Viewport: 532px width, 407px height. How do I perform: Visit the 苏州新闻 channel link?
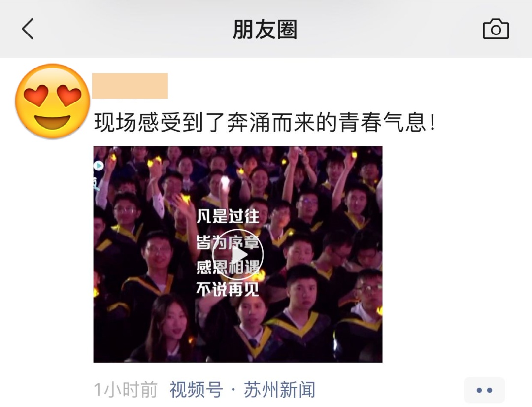click(279, 390)
